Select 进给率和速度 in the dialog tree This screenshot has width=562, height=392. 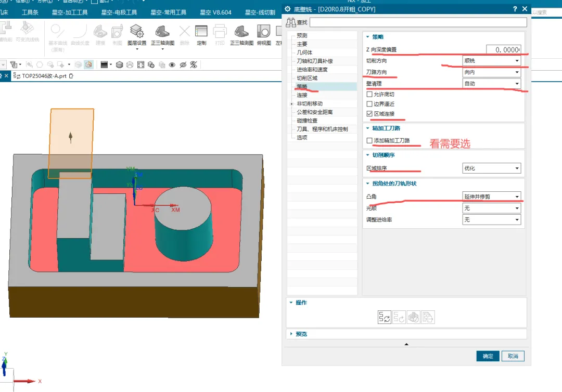click(x=312, y=70)
